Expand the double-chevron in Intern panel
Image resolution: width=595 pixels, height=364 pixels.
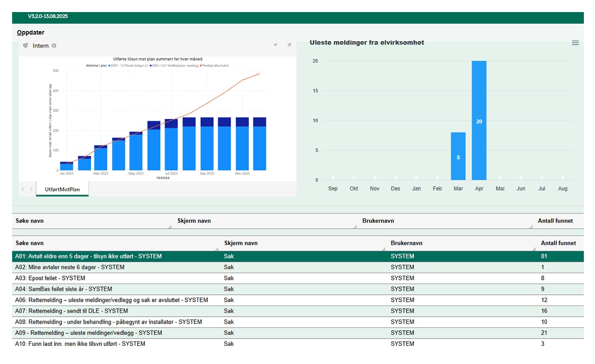point(275,45)
